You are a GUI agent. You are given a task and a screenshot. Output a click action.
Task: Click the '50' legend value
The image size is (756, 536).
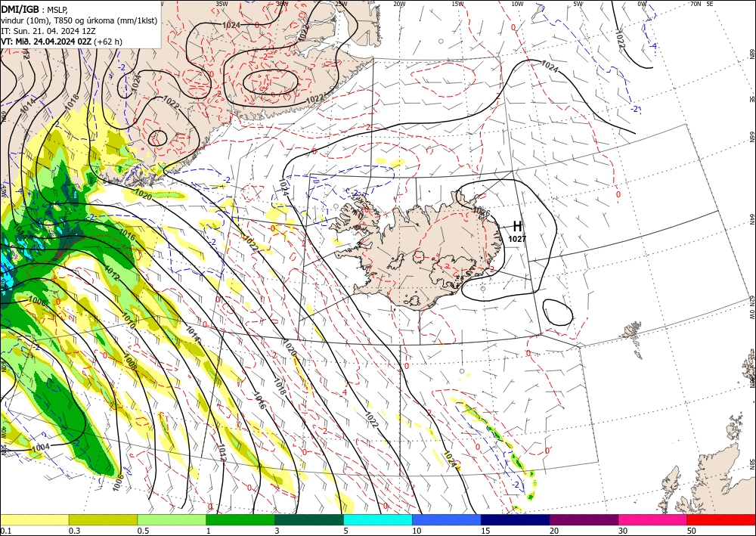pyautogui.click(x=692, y=531)
